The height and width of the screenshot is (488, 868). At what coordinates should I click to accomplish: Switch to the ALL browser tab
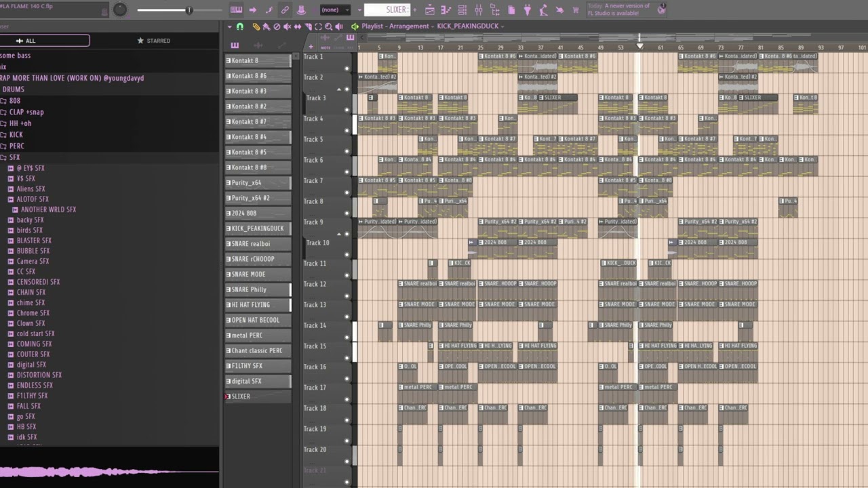pos(45,41)
